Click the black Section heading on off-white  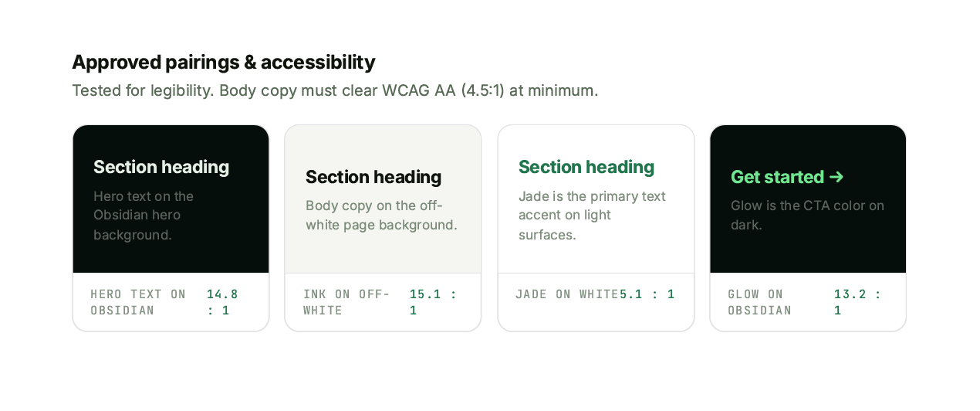coord(373,177)
